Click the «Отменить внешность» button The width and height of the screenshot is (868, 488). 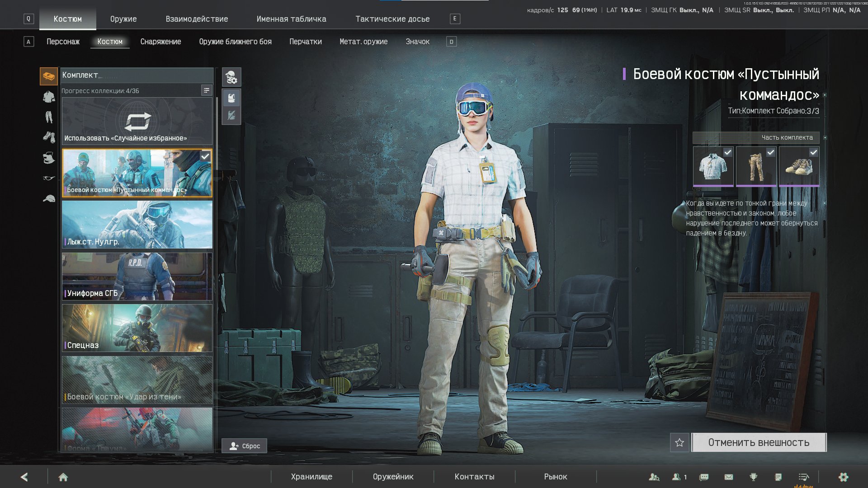(759, 442)
